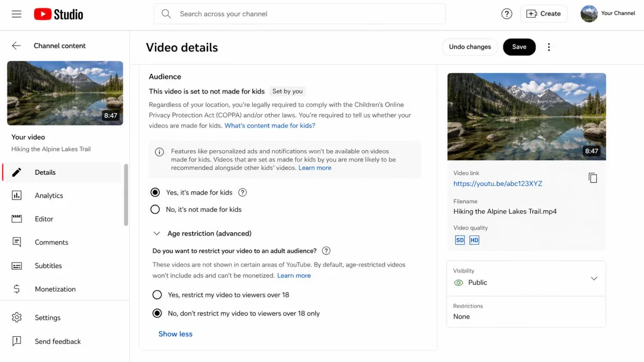Screen dimensions: 644x362
Task: Click the "Set by you" tag
Action: point(288,91)
